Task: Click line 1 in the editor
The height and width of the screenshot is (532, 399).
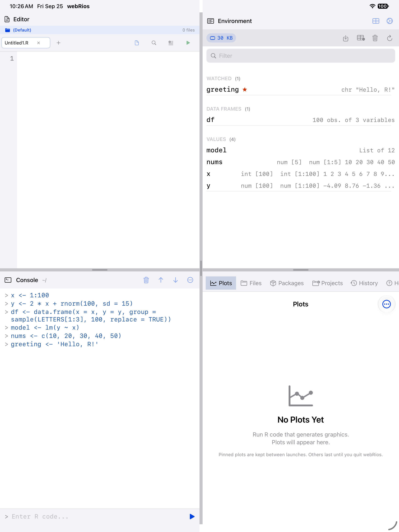Action: pyautogui.click(x=108, y=58)
